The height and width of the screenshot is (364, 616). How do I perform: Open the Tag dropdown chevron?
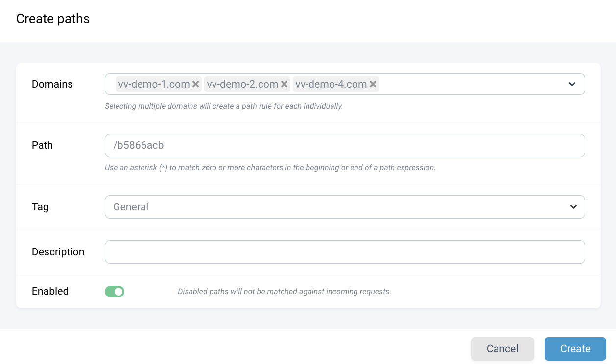(573, 207)
